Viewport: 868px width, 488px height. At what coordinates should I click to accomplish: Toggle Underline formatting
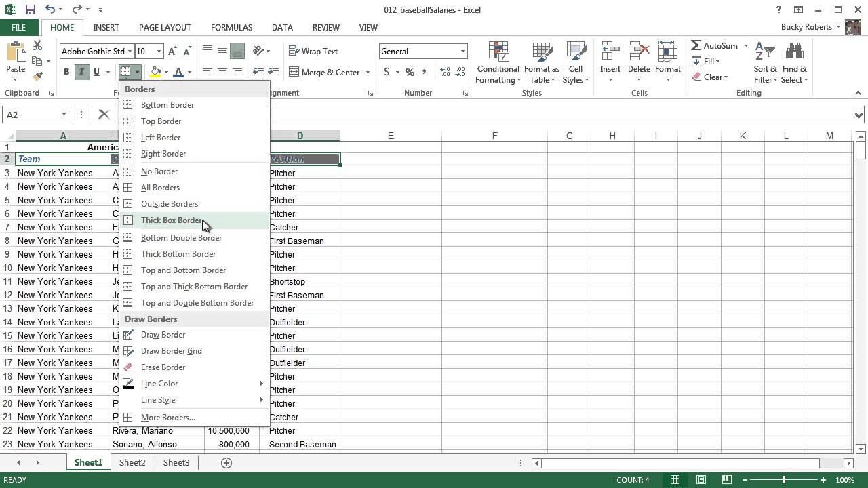(x=96, y=72)
